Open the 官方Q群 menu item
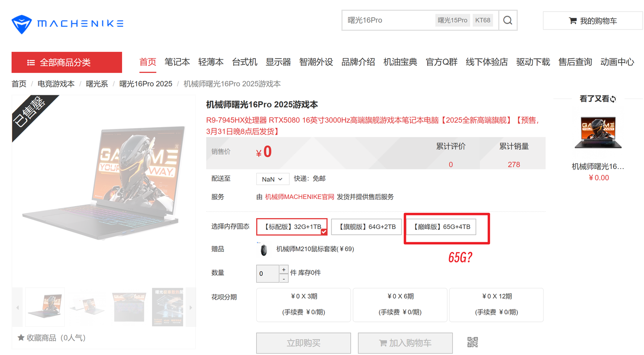This screenshot has height=355, width=644. [441, 62]
